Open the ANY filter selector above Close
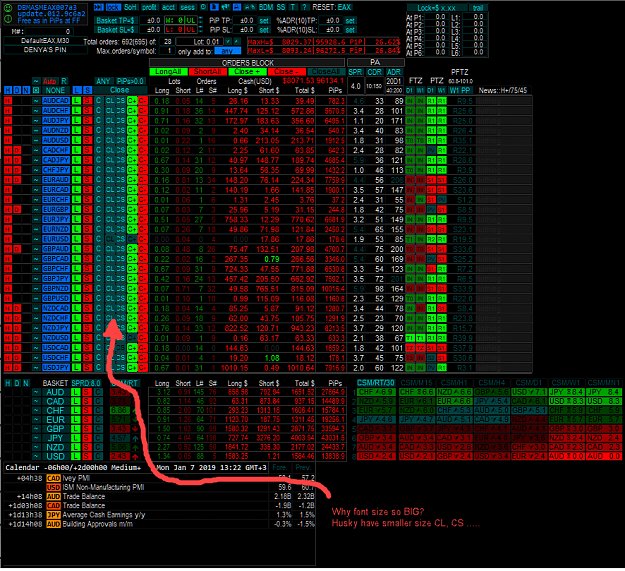625x571 pixels. pos(103,81)
